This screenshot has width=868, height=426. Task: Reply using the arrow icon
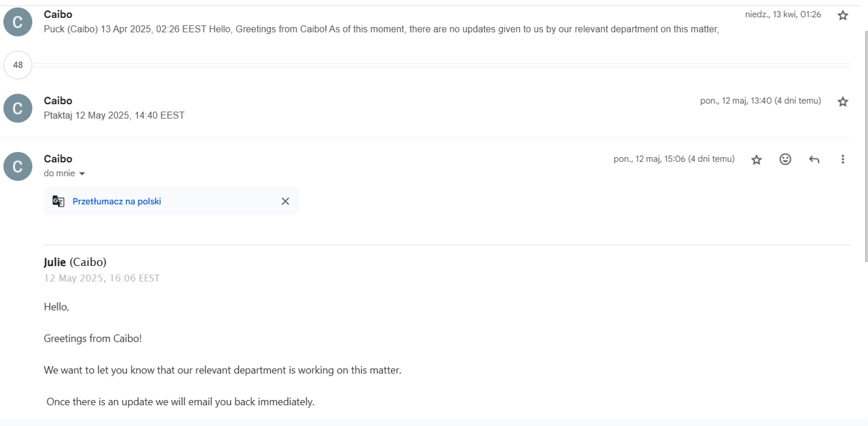(814, 160)
